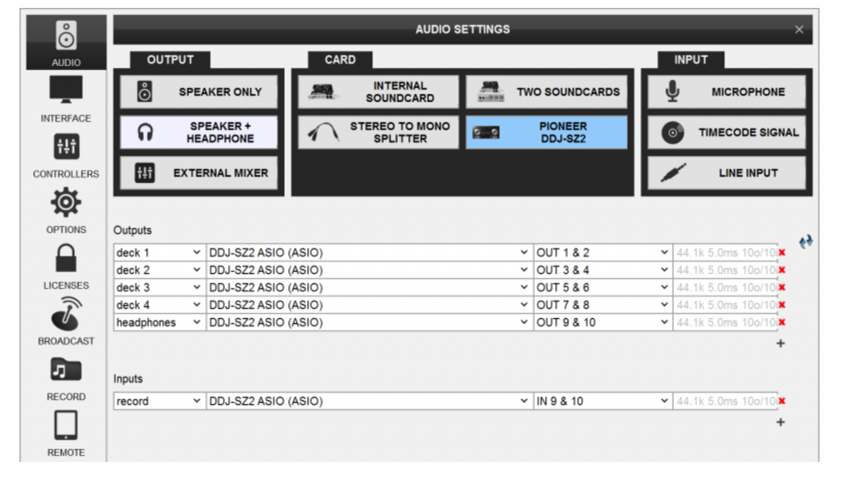
Task: Click the Outputs section label
Action: coord(132,230)
